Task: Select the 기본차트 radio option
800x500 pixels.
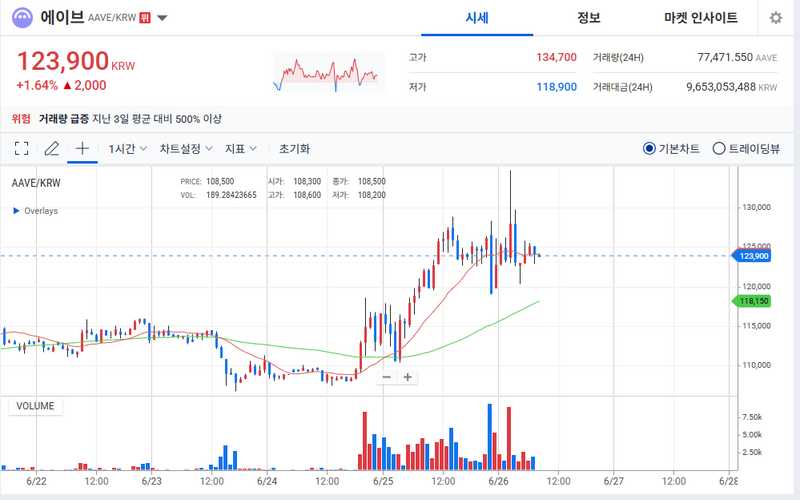Action: click(x=671, y=148)
